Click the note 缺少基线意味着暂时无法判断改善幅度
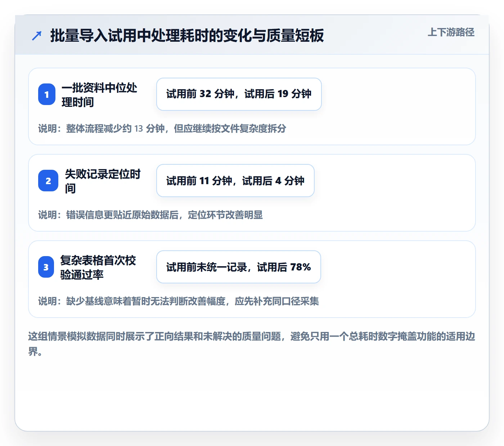504x446 pixels. pos(179,301)
